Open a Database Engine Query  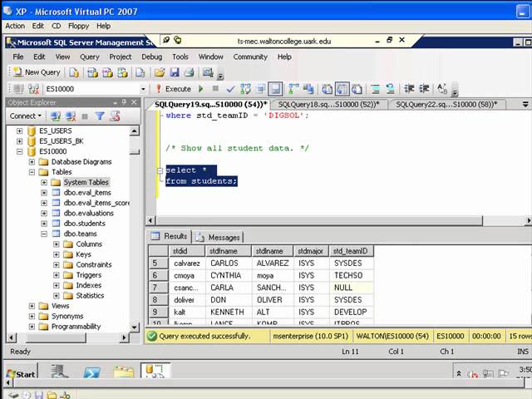(x=74, y=72)
